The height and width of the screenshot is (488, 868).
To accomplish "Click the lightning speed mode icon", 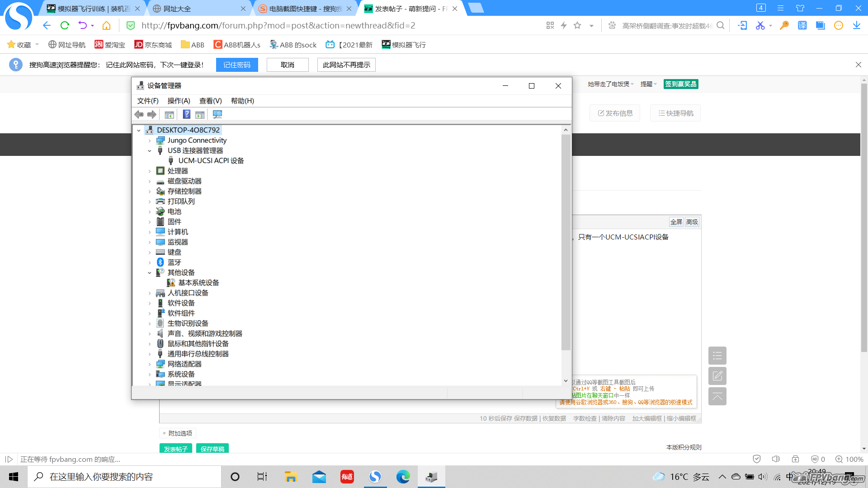I will [x=564, y=25].
